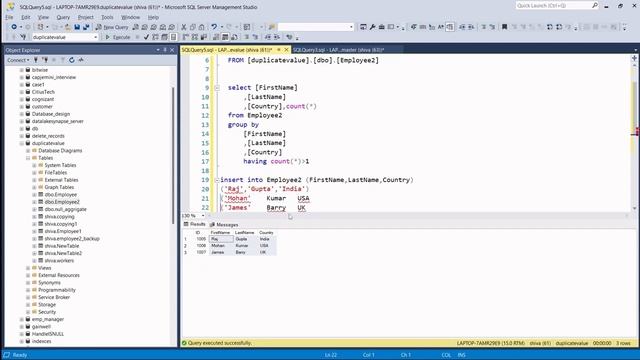The width and height of the screenshot is (640, 360).
Task: Open the File menu
Action: tap(9, 17)
